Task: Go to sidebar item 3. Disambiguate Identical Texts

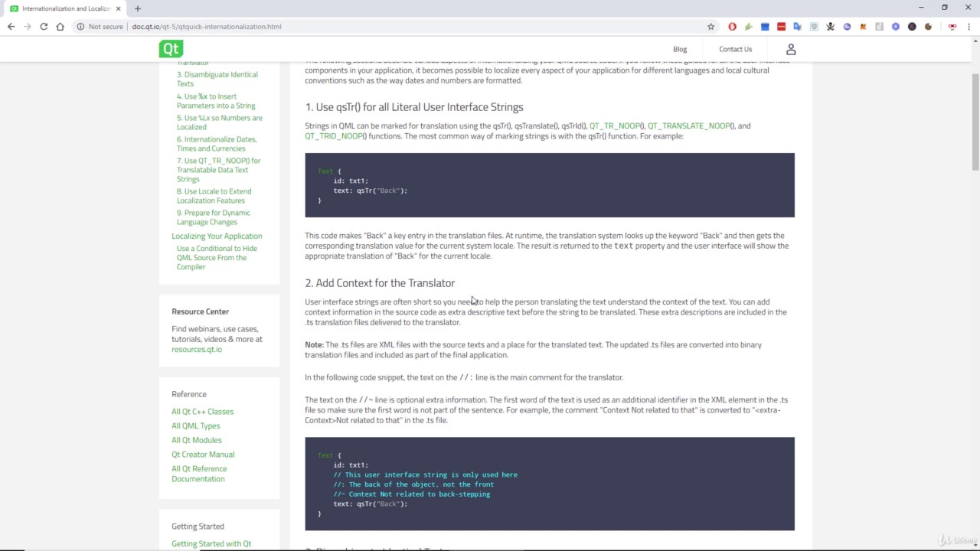Action: coord(217,79)
